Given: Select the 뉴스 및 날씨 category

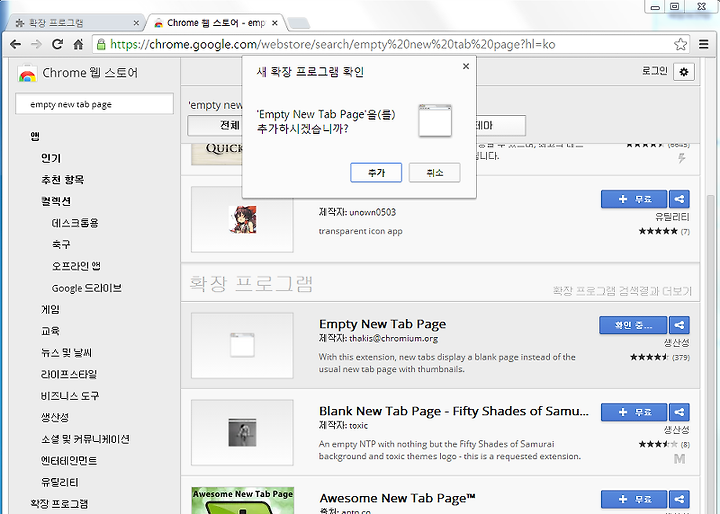Looking at the screenshot, I should pyautogui.click(x=66, y=353).
